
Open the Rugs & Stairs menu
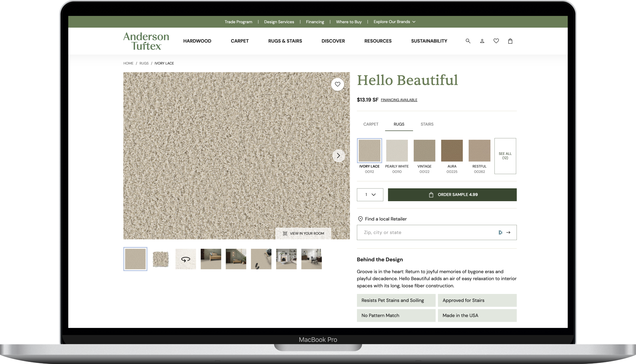pos(285,41)
